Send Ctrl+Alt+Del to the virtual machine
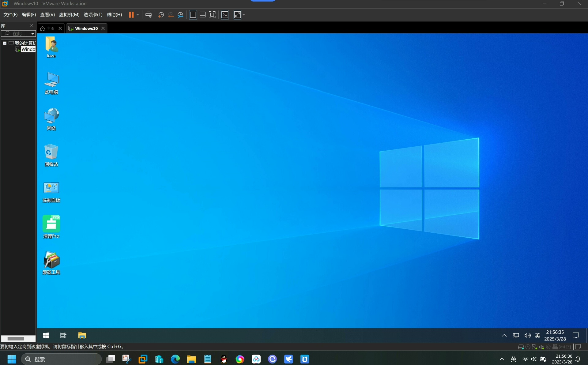This screenshot has height=365, width=588. tap(149, 15)
